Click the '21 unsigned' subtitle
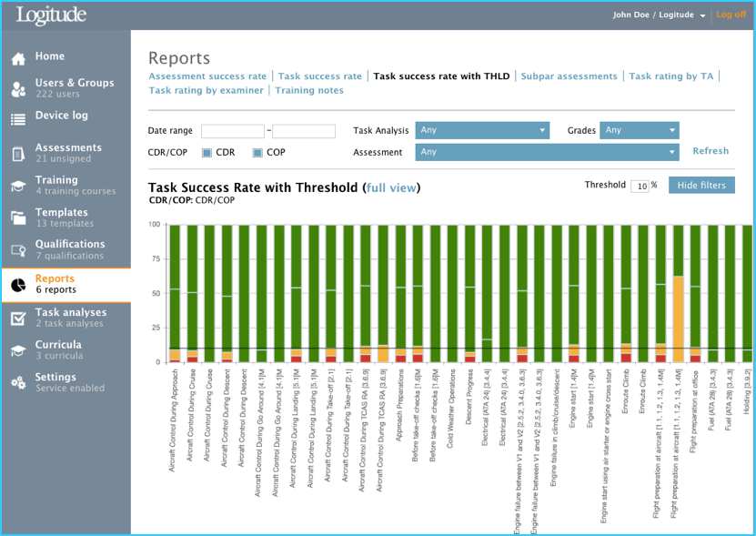756x536 pixels. pos(63,158)
